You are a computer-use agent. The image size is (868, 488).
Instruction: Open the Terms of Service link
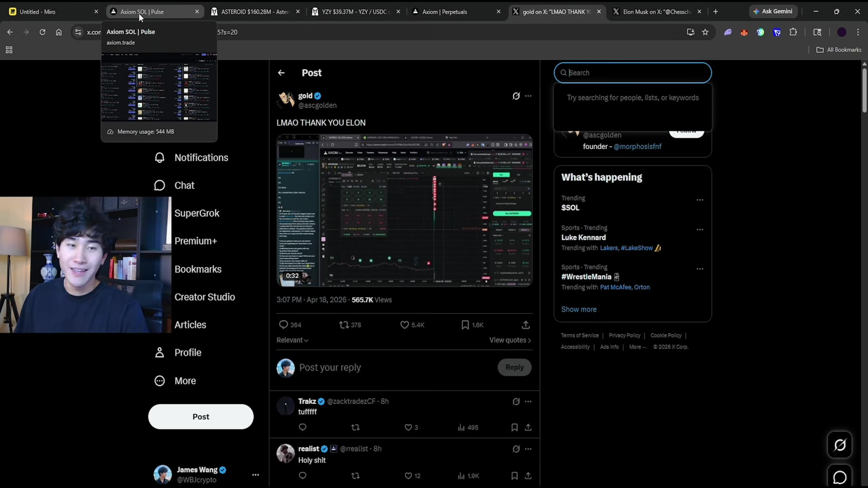pos(580,335)
